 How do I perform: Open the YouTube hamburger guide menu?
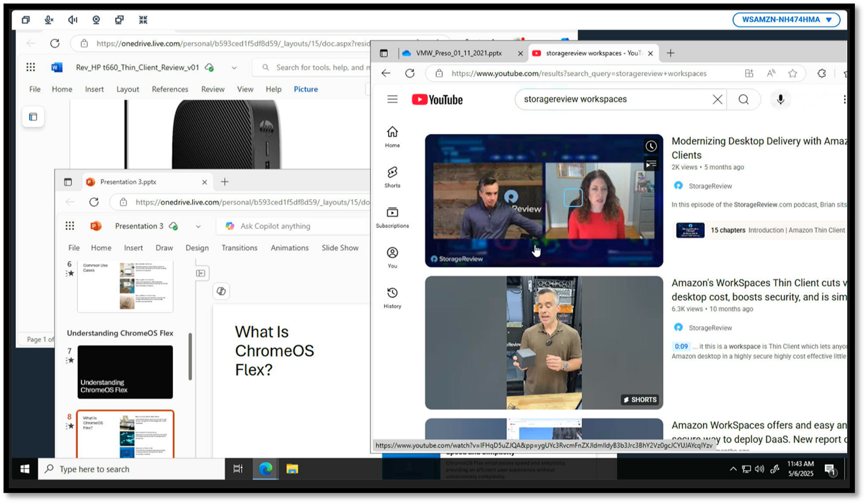click(393, 99)
